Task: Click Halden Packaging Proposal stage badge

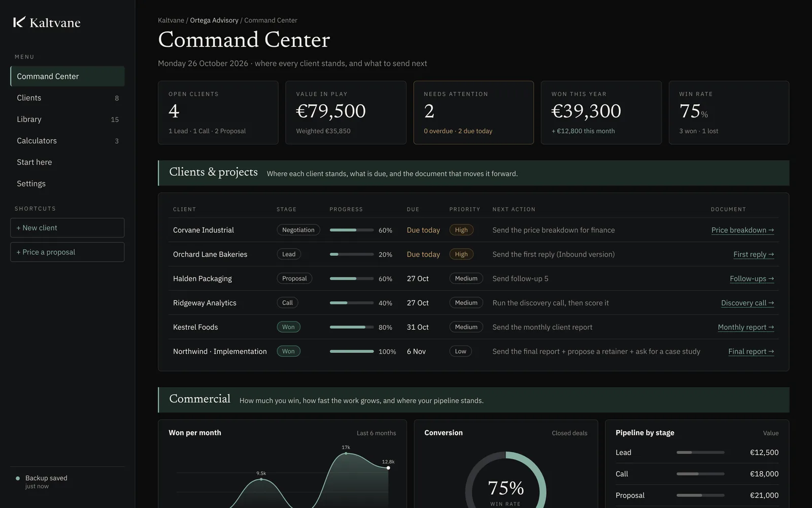Action: coord(294,278)
